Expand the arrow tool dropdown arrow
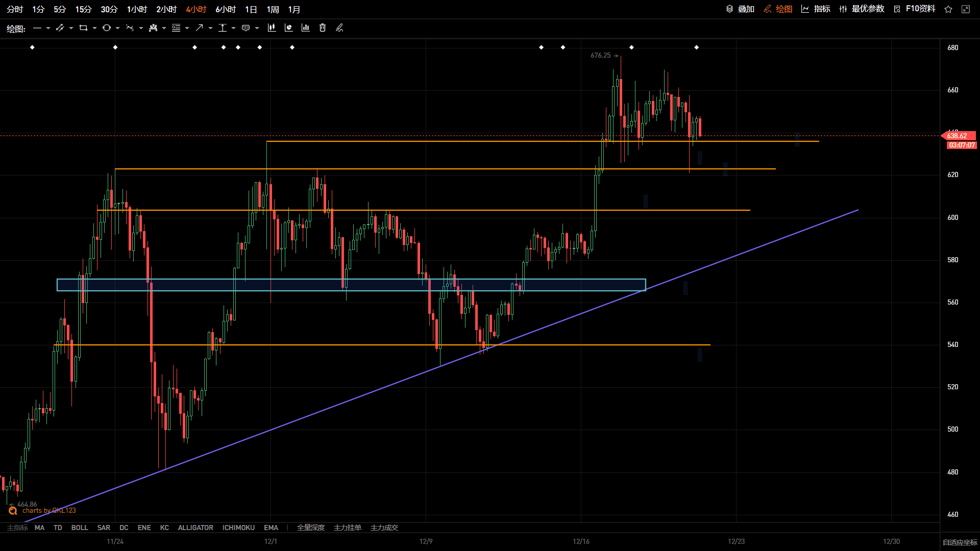980x551 pixels. coord(210,28)
